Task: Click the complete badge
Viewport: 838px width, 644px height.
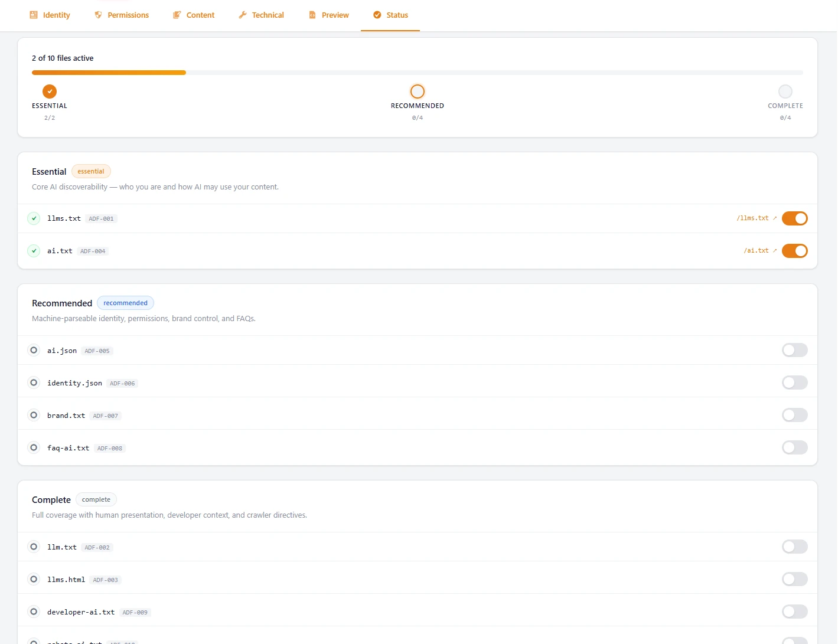Action: pos(96,499)
